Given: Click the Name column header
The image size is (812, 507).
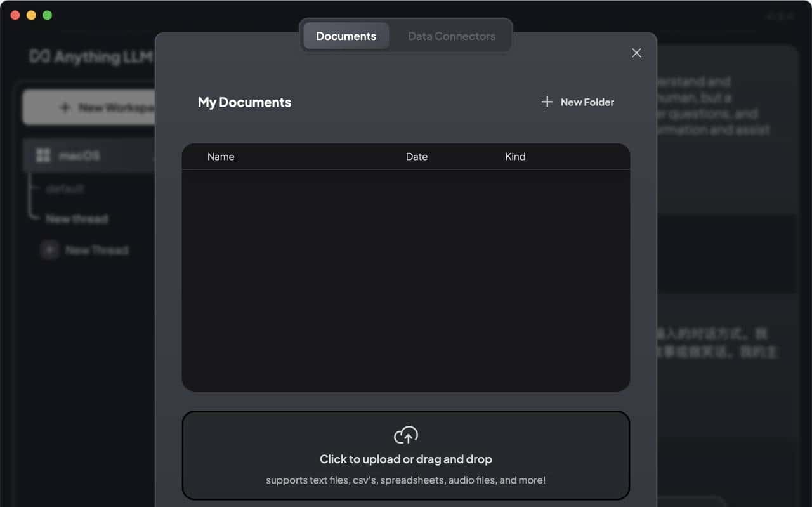Looking at the screenshot, I should [x=221, y=157].
